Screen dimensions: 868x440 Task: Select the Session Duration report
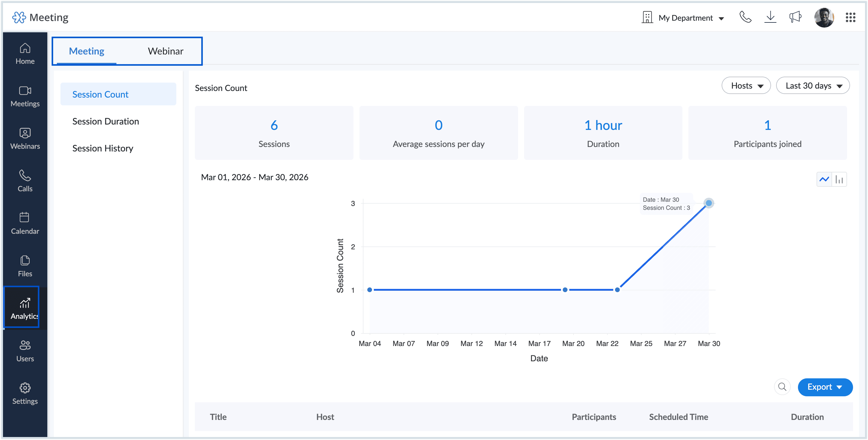(105, 121)
